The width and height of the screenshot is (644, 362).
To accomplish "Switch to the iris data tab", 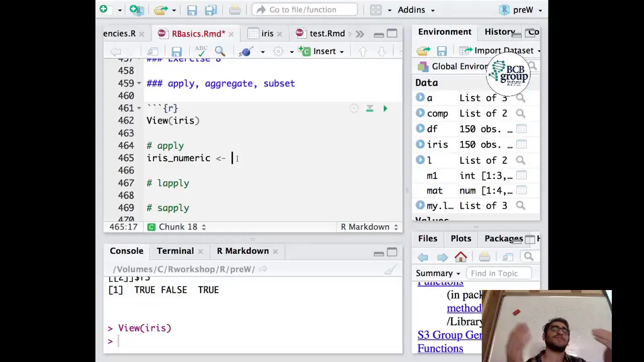I will coord(267,34).
